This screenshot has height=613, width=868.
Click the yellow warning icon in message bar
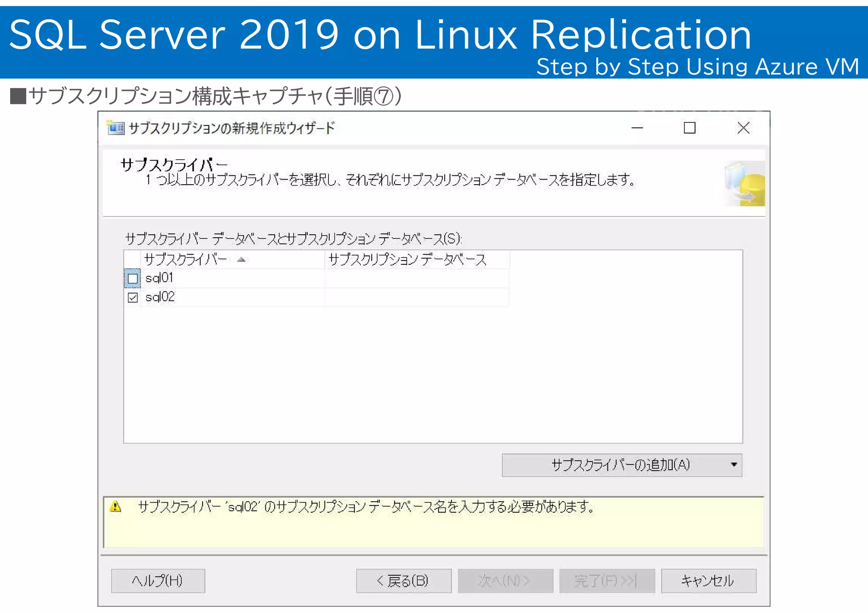(115, 507)
